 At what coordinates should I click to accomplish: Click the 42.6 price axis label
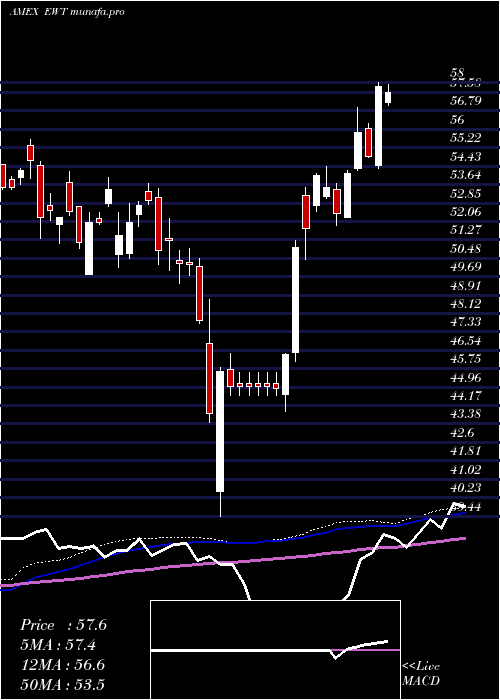tap(462, 433)
